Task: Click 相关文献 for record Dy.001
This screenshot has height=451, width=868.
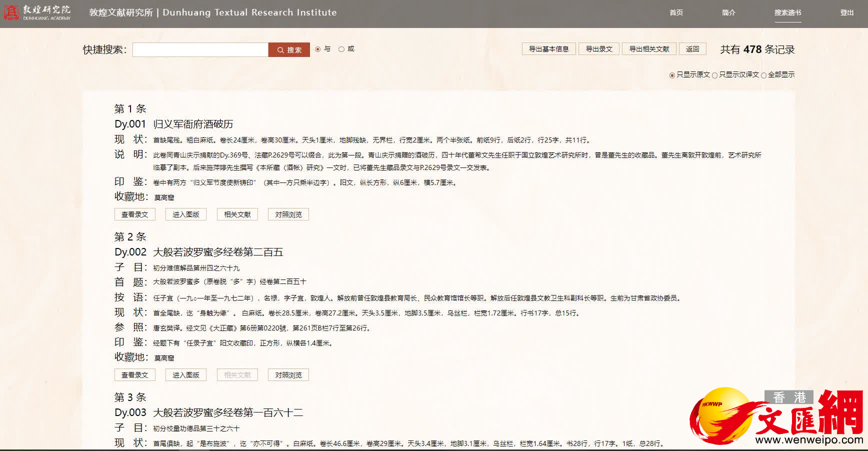Action: [x=237, y=214]
